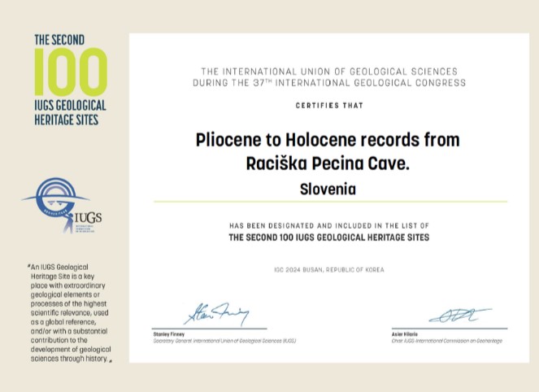This screenshot has width=539, height=392.
Task: Click the 'An IUGS Geological Heritage Site' quote
Action: [70, 313]
